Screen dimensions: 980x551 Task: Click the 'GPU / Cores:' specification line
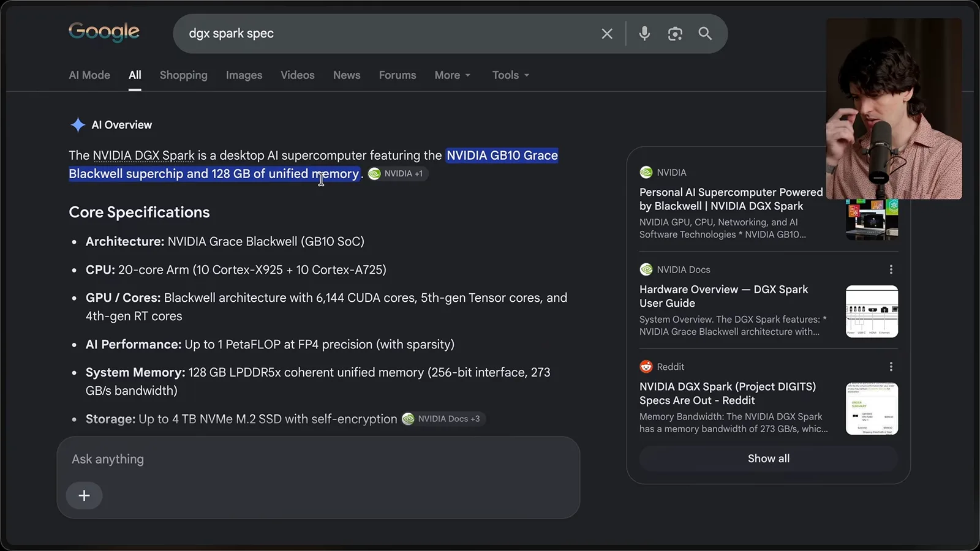326,307
